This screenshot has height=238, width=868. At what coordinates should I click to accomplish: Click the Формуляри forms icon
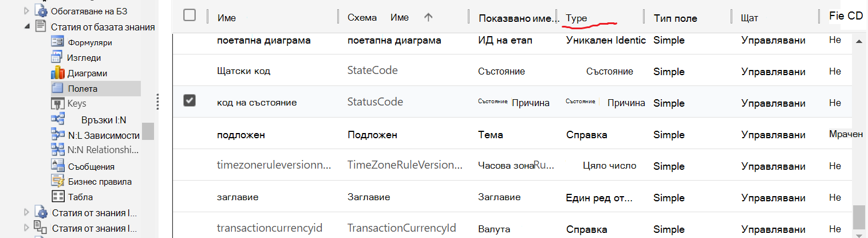[57, 42]
